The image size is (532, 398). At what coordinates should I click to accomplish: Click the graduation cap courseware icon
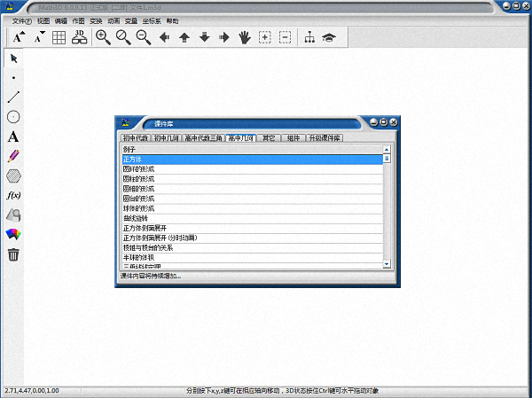(x=329, y=37)
